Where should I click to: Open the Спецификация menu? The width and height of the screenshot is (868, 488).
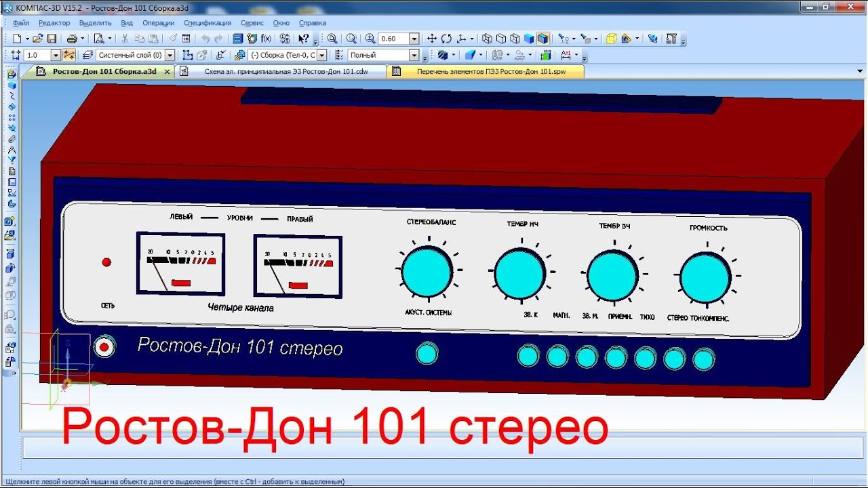click(208, 22)
